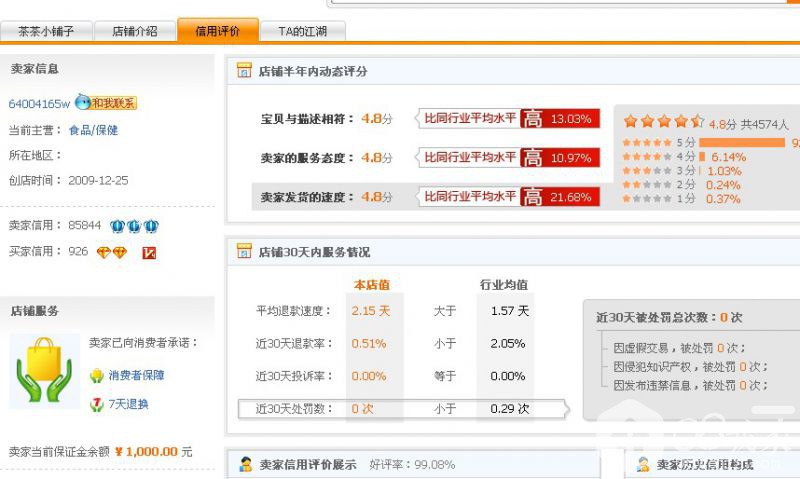The image size is (800, 479).
Task: Click the 店铺半年内动态评分 header icon
Action: 244,72
